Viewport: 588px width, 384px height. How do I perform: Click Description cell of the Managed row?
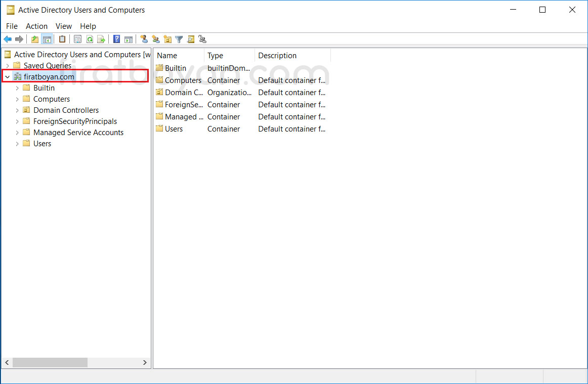[292, 117]
